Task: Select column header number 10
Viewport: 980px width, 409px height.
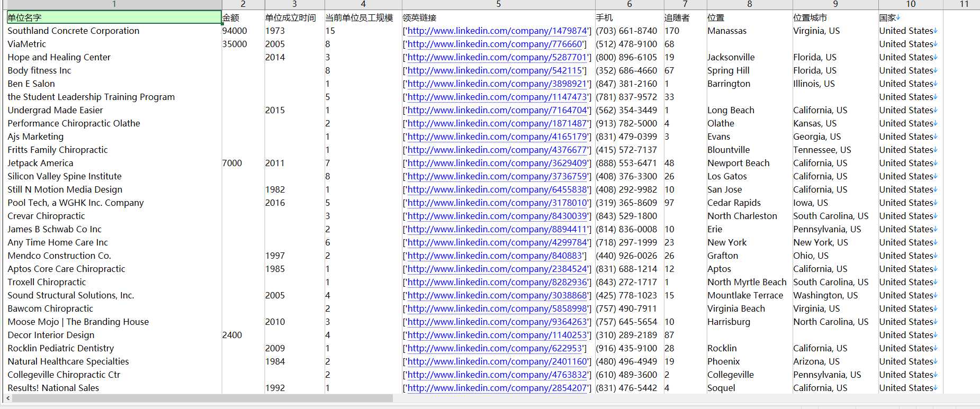Action: click(x=911, y=4)
